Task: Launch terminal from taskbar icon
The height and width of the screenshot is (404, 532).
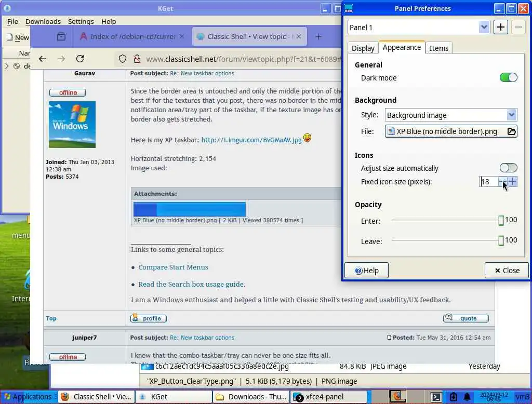Action: coord(436,397)
